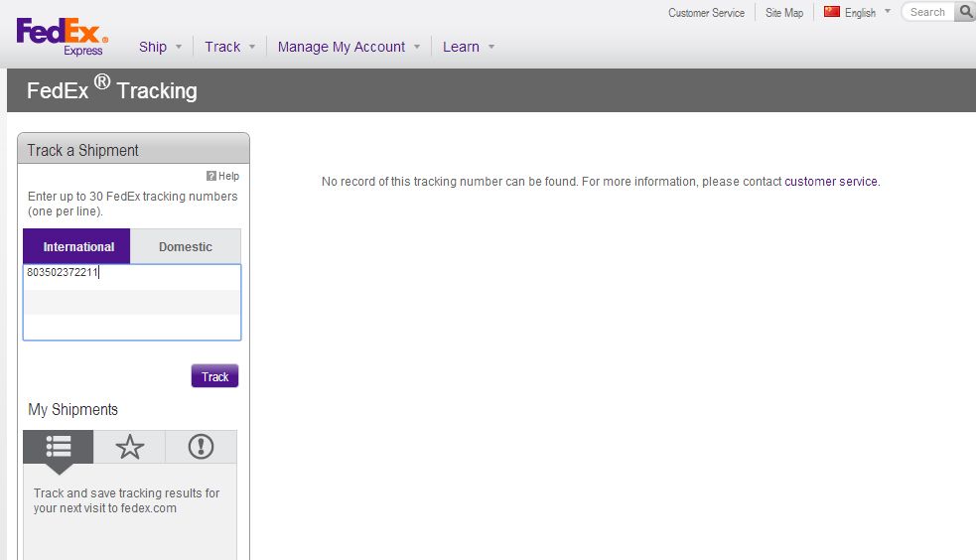
Task: Show shipment alerts with exclamation icon
Action: tap(201, 447)
